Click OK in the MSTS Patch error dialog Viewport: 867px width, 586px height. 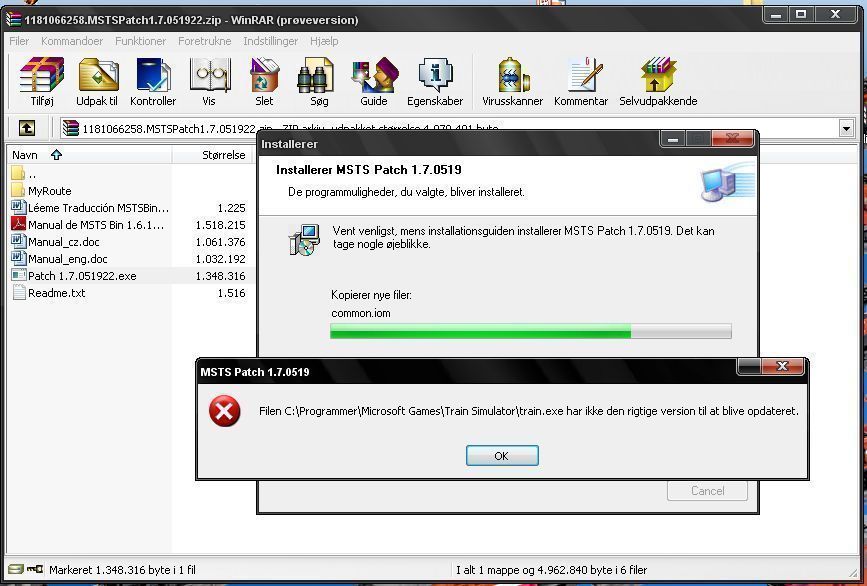pos(502,456)
